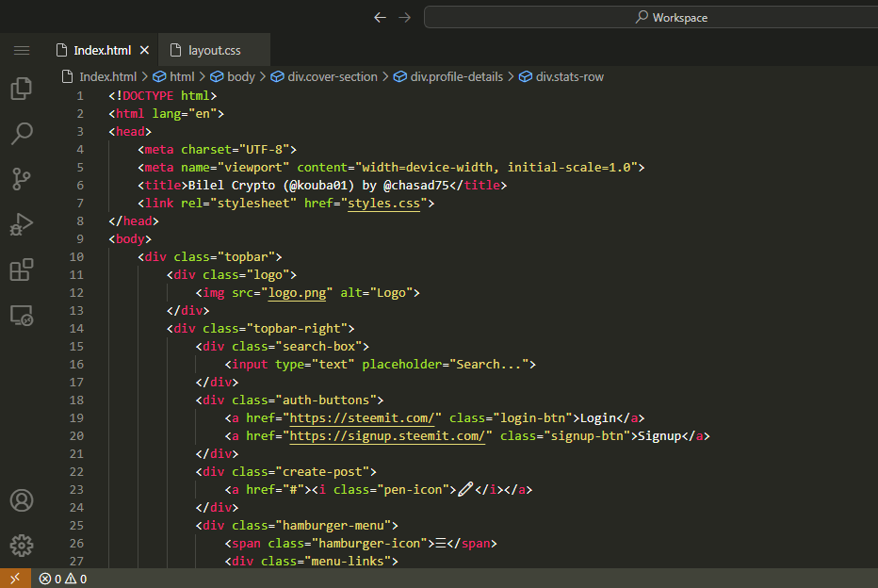Open the Remote Explorer view
Image resolution: width=878 pixels, height=588 pixels.
[22, 316]
